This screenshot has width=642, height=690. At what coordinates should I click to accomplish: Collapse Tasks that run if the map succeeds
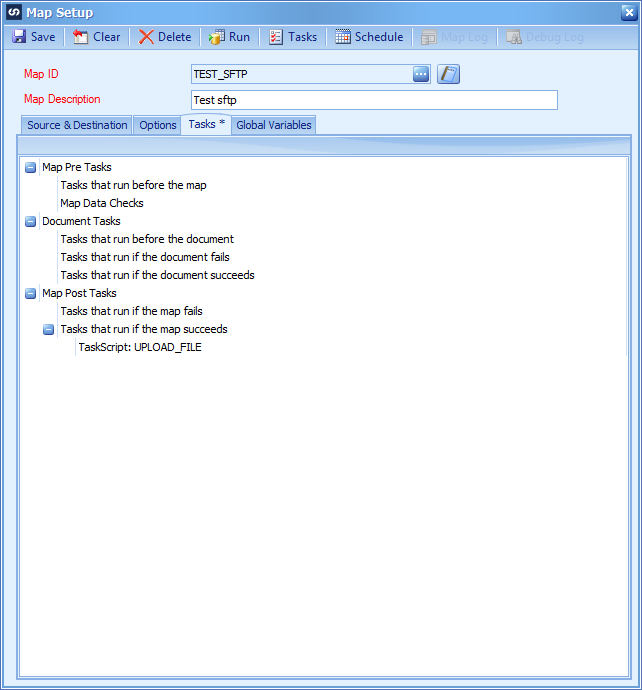[48, 329]
